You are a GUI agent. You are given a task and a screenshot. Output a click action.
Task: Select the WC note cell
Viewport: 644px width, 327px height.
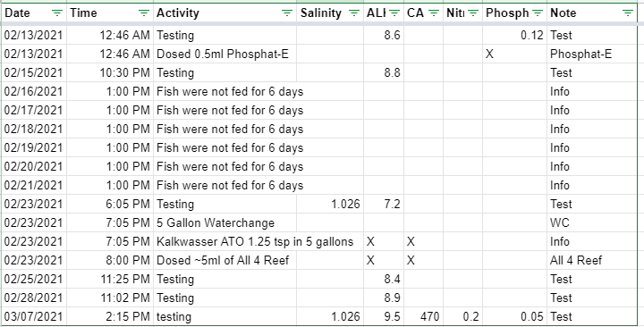592,222
